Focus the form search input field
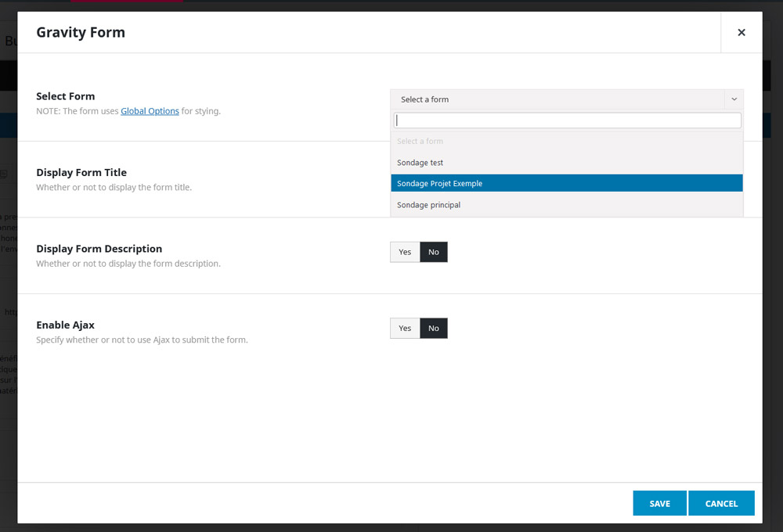The image size is (783, 532). (x=567, y=120)
